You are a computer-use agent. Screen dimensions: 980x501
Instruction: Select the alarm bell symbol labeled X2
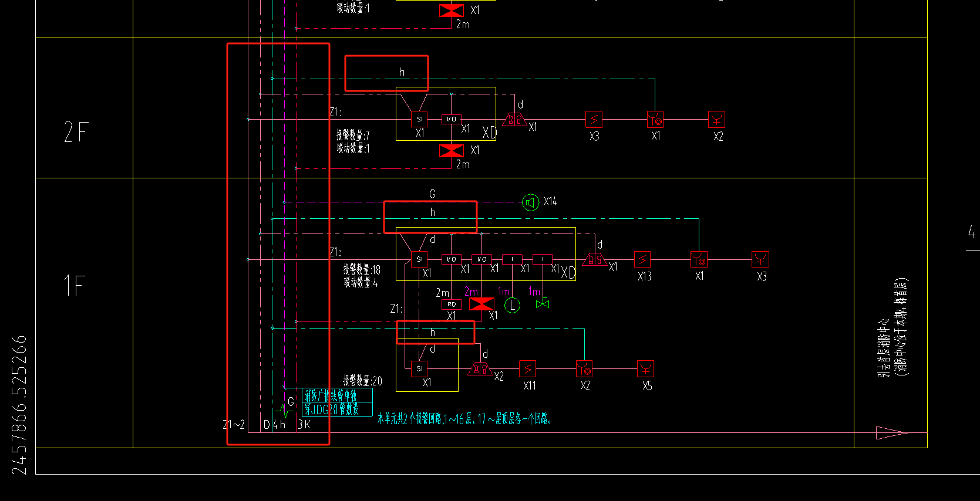(x=480, y=369)
